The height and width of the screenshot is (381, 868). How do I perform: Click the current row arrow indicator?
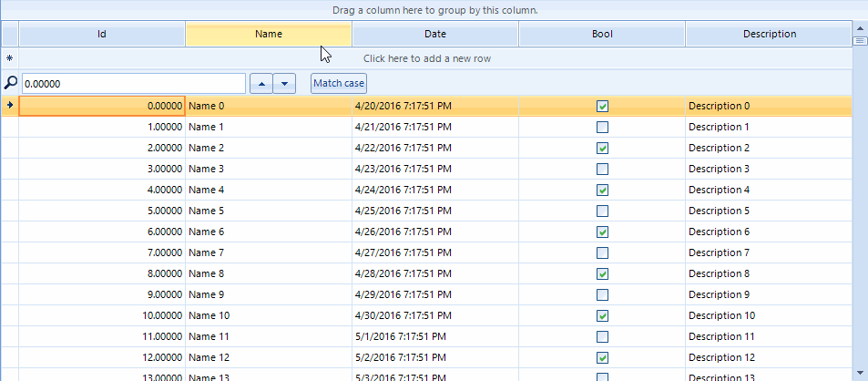9,106
